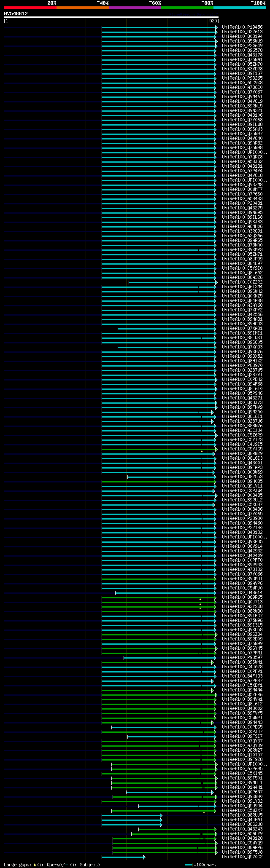Image resolution: width=270 pixels, height=868 pixels.
Task: Select label UniRef100_P23980
Action: [242, 518]
